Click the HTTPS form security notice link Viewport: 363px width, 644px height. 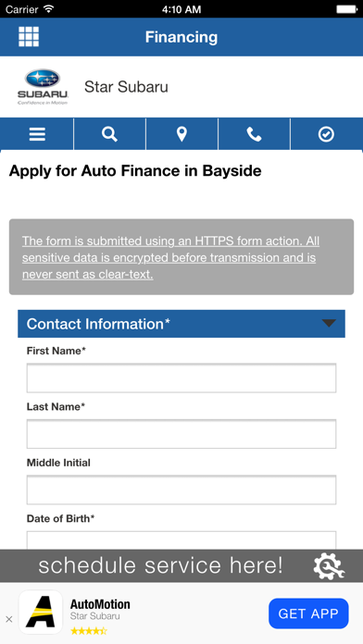coord(170,257)
